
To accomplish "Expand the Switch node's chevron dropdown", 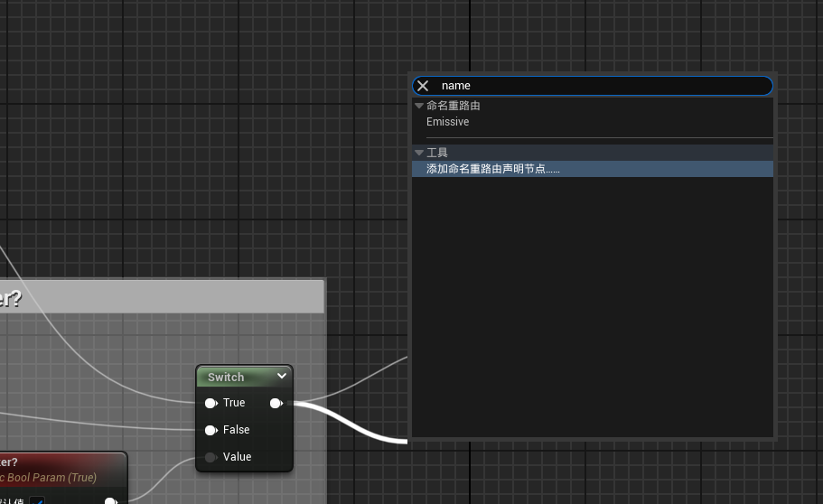I will (x=282, y=376).
